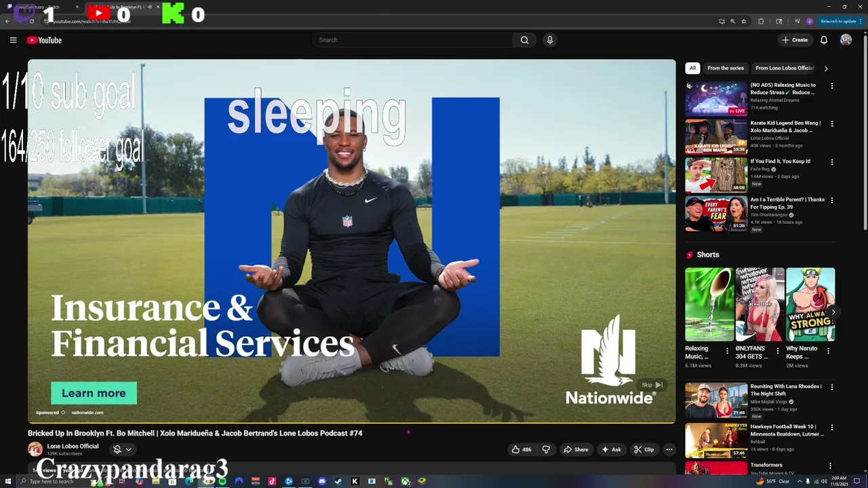Open options for Hawkeye Football Week 10

click(832, 428)
